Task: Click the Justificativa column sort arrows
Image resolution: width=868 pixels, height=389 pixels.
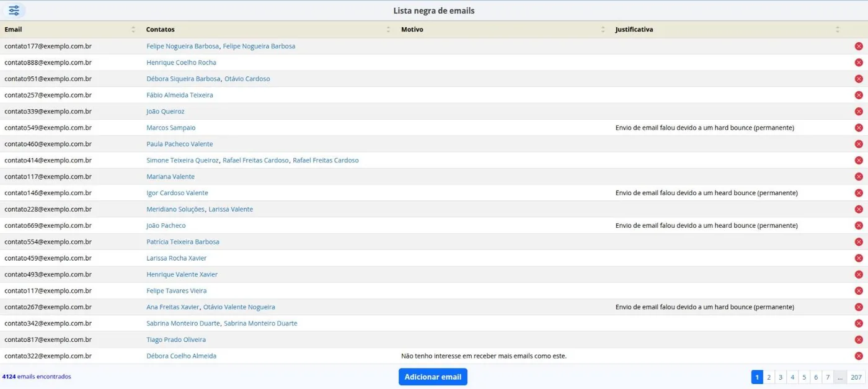Action: tap(837, 29)
